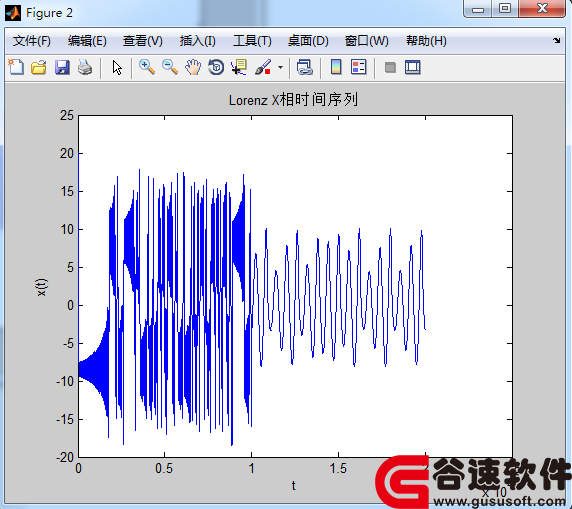Select the Zoom In magnifier tool
This screenshot has width=572, height=509.
(147, 68)
